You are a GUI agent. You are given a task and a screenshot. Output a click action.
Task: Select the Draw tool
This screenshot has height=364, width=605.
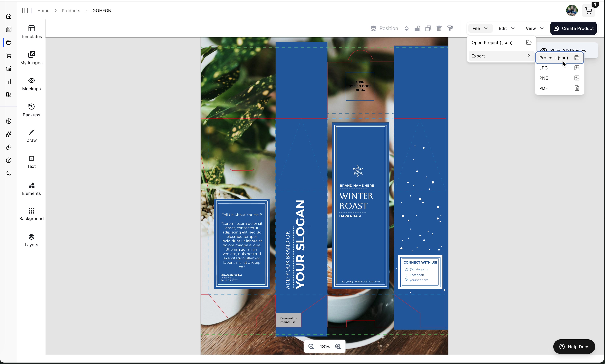[x=31, y=136]
